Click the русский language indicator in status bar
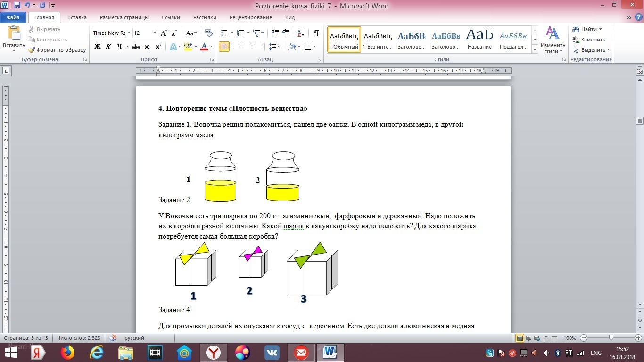Viewport: 644px width, 362px height. click(134, 338)
